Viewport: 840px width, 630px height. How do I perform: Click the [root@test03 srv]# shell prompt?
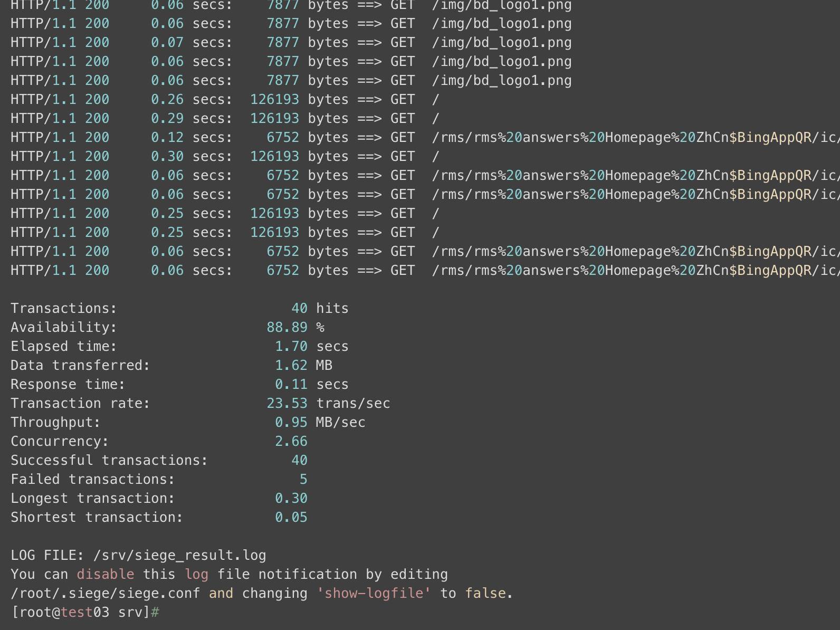(85, 612)
